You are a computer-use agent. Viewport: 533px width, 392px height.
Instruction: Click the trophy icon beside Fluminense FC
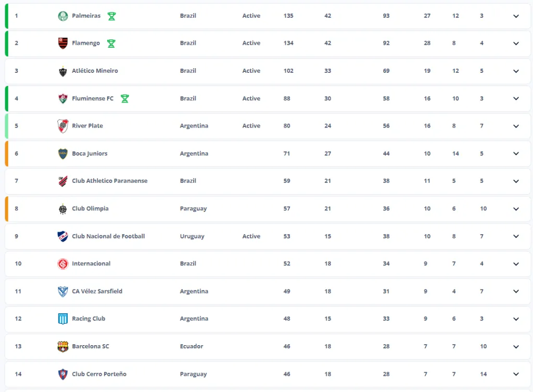point(125,98)
